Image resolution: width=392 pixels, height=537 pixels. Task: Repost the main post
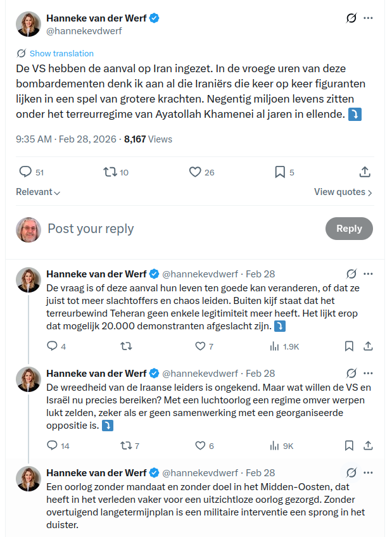tap(110, 172)
